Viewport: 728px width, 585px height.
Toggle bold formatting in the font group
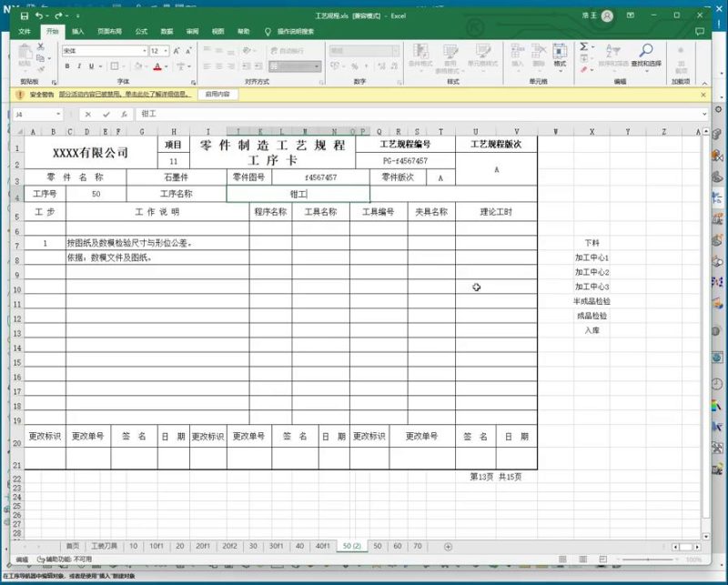pos(67,66)
